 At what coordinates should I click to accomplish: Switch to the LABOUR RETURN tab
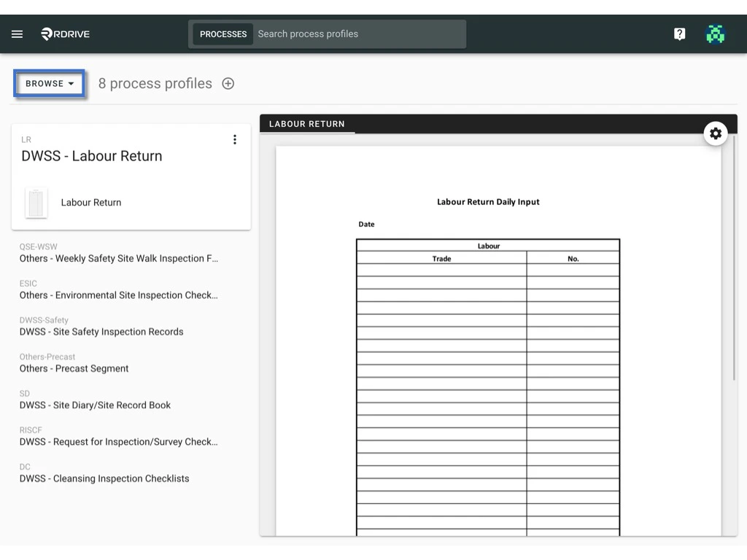pos(307,124)
